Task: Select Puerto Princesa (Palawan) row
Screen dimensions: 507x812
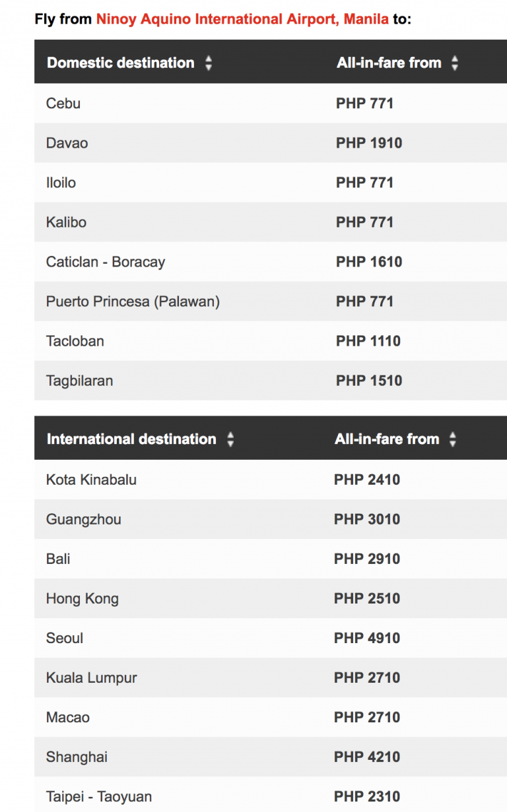Action: click(133, 301)
